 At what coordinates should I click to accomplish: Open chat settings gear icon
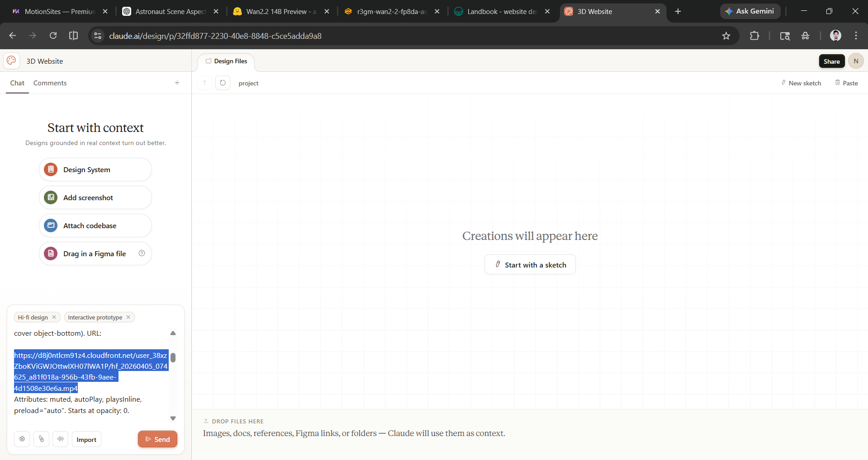22,439
